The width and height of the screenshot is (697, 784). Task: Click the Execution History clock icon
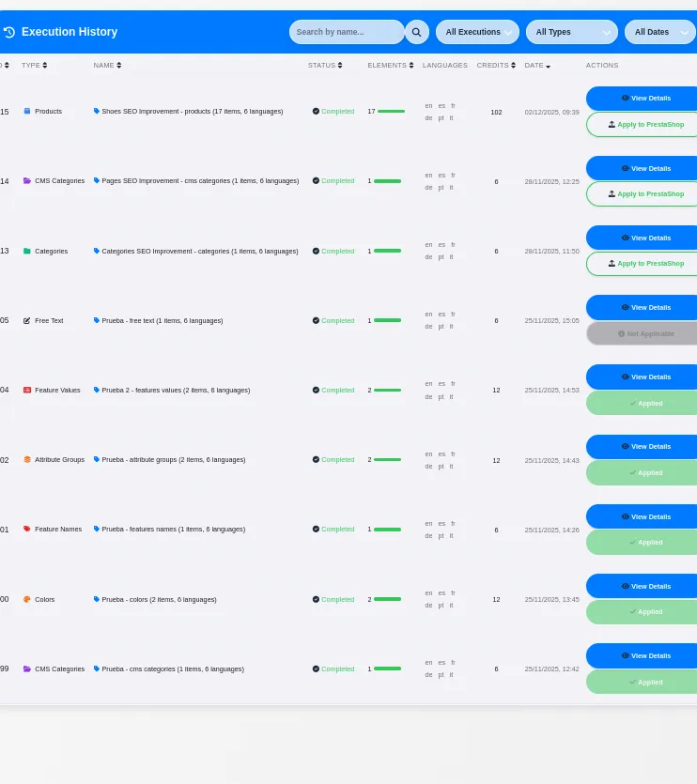[9, 32]
